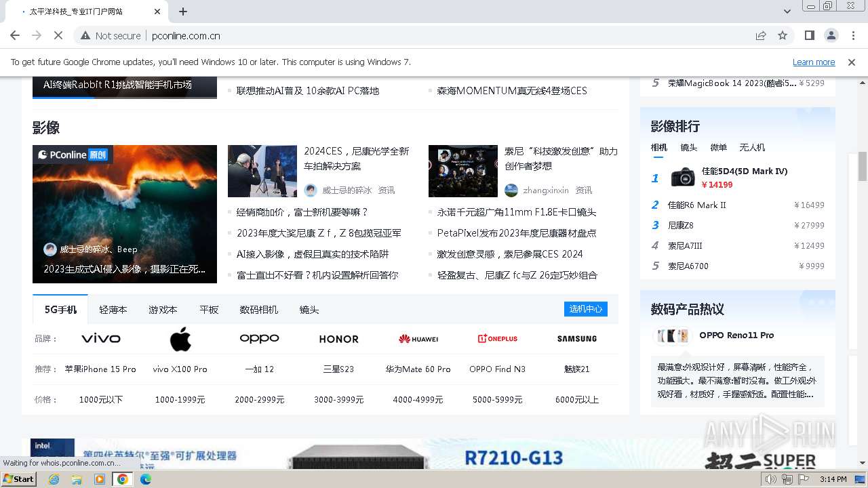Open the 索尼A6700 ranking entry
The height and width of the screenshot is (488, 868).
(x=688, y=266)
